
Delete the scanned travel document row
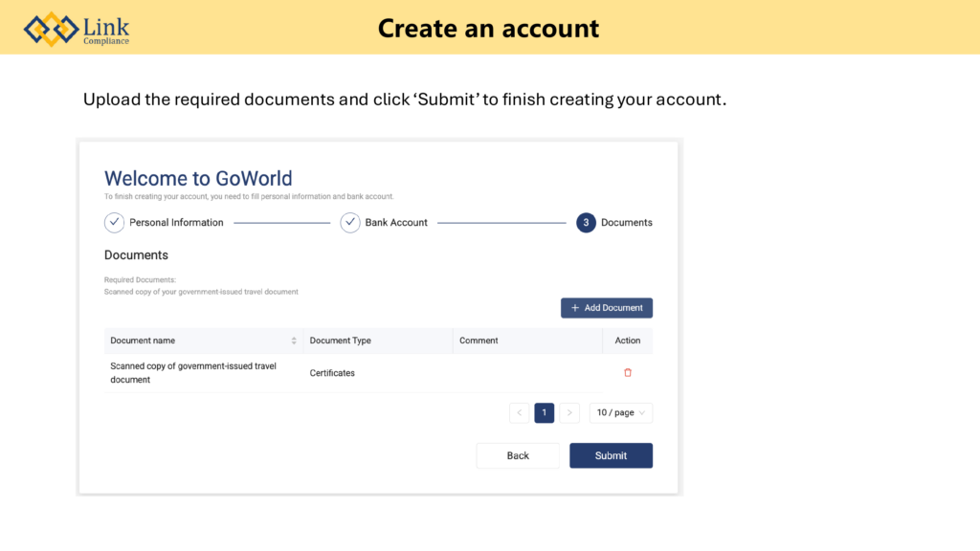coord(628,373)
